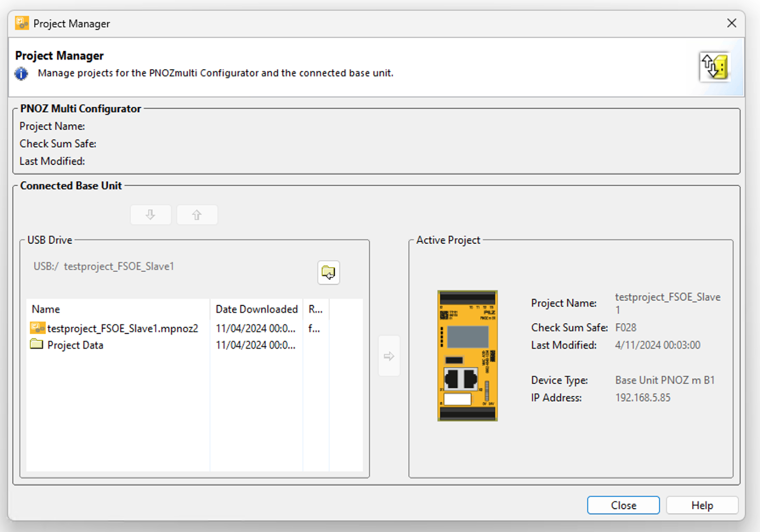The image size is (760, 532).
Task: Click the upload arrow button in Connected Base Unit
Action: [197, 215]
